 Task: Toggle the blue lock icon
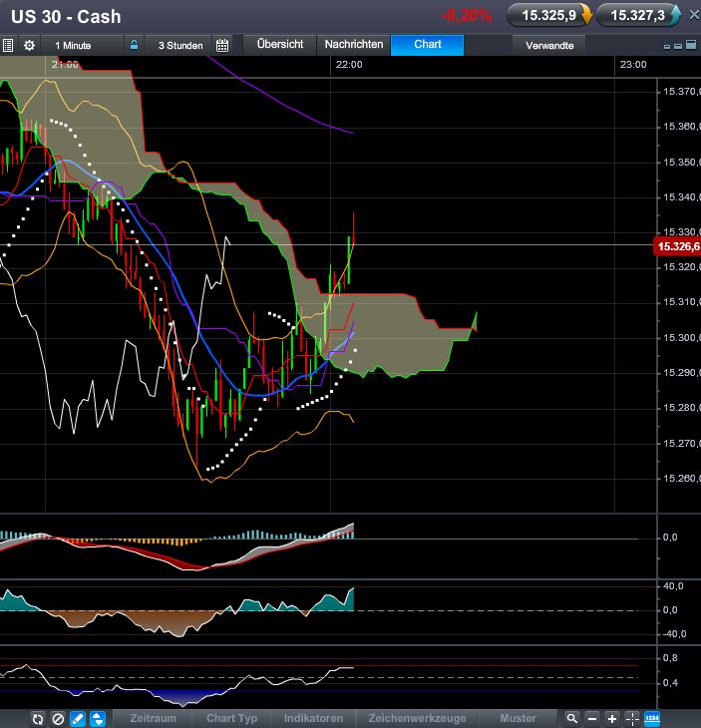134,45
